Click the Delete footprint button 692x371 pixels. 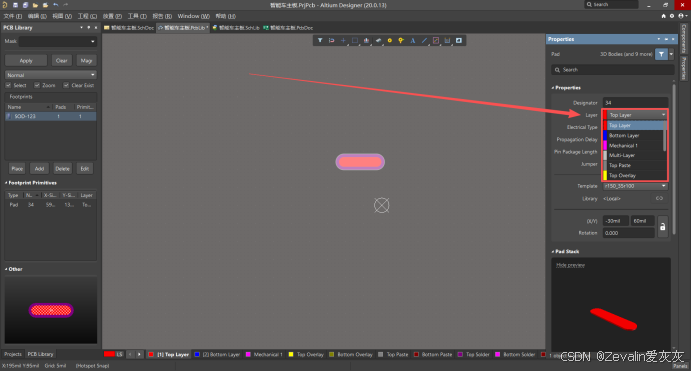pos(62,169)
